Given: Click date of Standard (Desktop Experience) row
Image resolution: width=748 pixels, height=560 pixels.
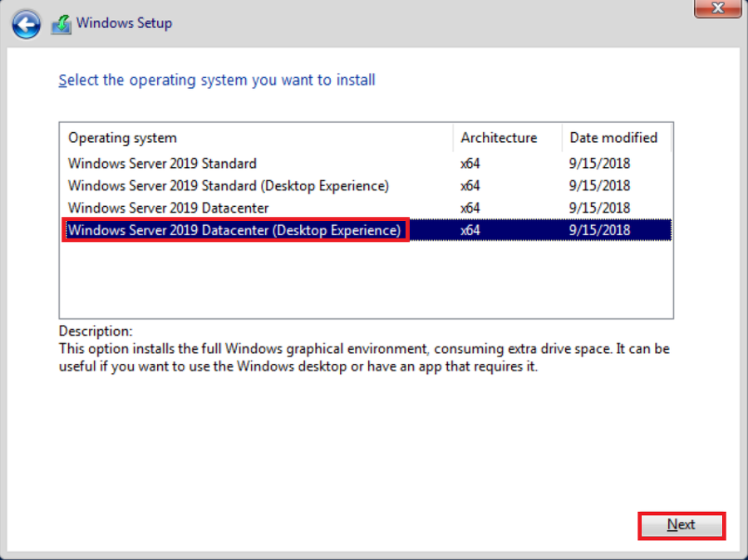Looking at the screenshot, I should pos(599,185).
